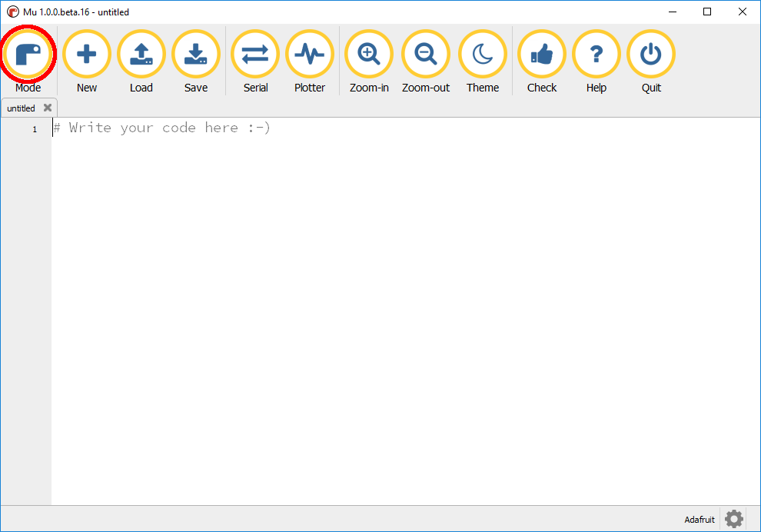Toggle the Plotter panel
The width and height of the screenshot is (761, 532).
(310, 55)
